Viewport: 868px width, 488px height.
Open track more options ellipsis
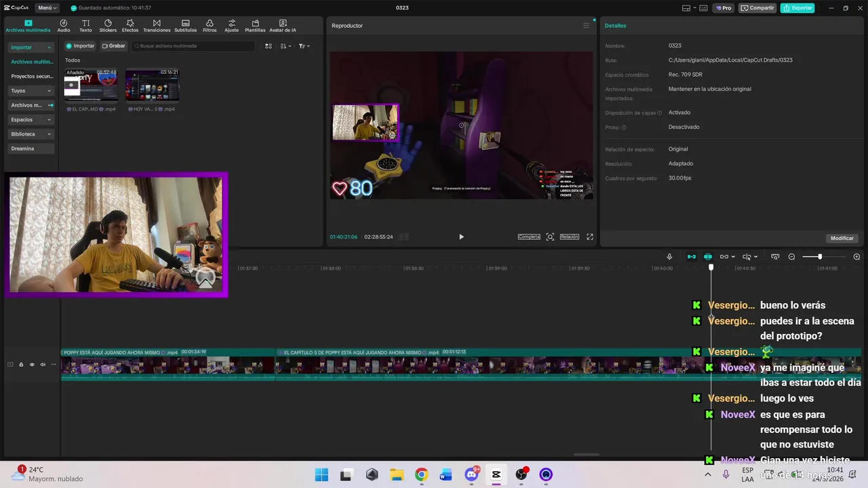tap(54, 365)
